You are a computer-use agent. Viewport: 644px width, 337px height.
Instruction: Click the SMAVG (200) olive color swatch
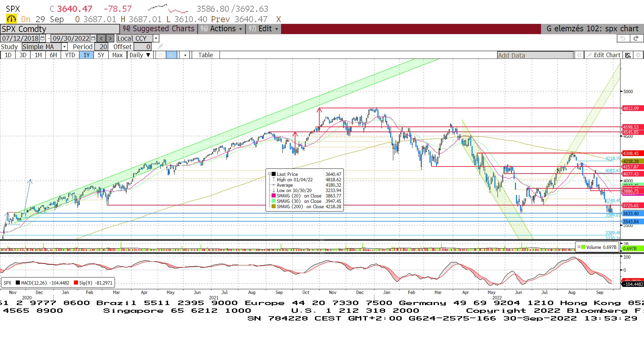274,207
